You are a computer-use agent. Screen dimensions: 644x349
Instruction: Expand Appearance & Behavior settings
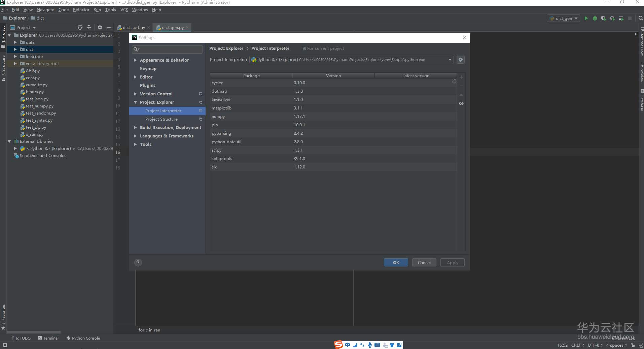point(135,60)
